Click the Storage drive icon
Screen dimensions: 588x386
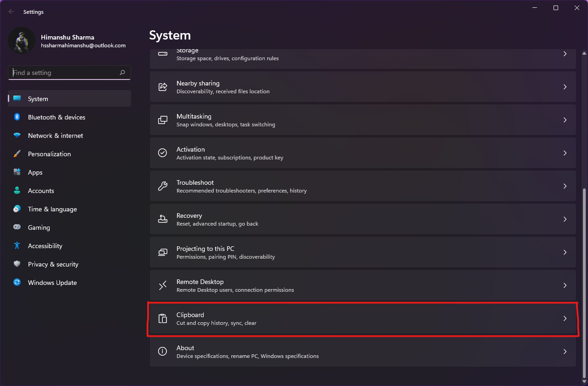tap(163, 54)
